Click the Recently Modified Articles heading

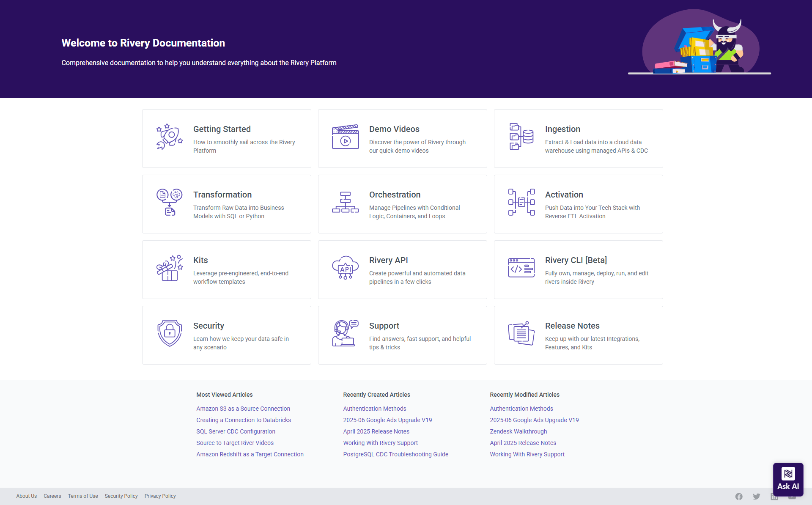(524, 395)
